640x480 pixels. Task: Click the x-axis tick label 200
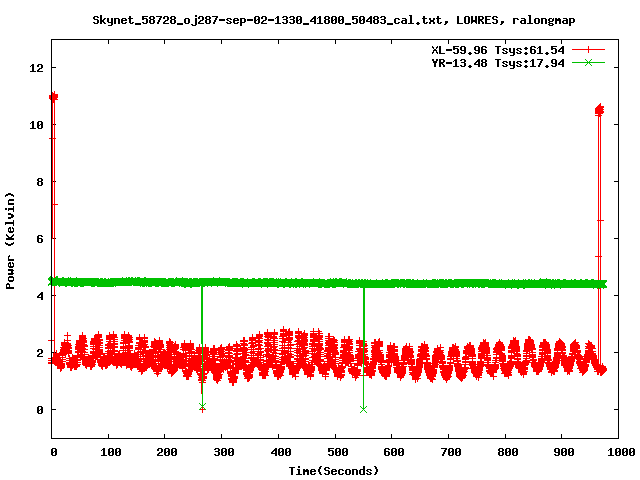(167, 452)
